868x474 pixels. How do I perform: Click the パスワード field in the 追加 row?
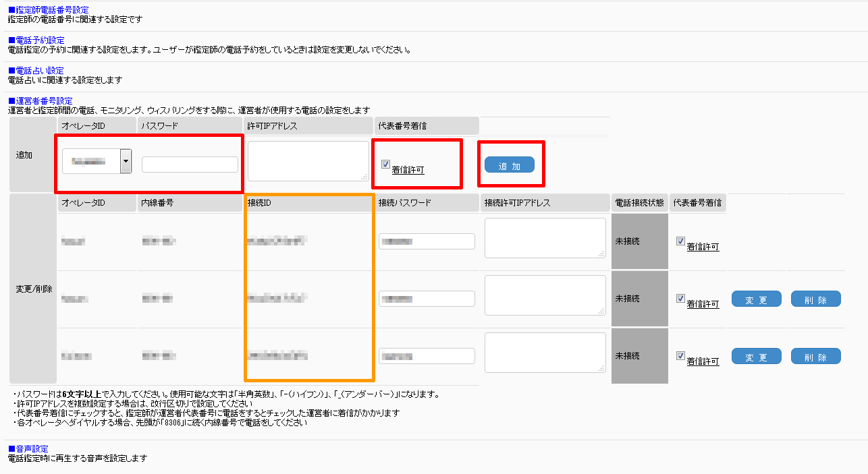point(190,165)
